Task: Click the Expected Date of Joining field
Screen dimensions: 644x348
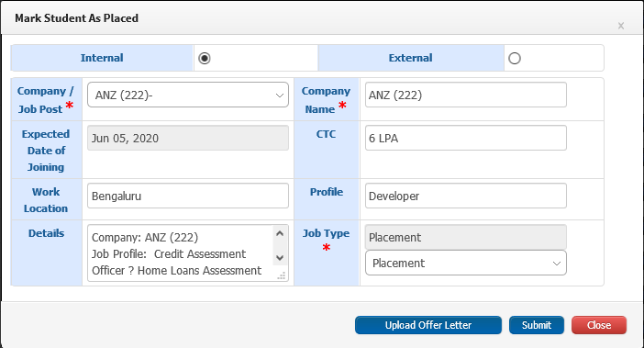Action: (x=188, y=138)
